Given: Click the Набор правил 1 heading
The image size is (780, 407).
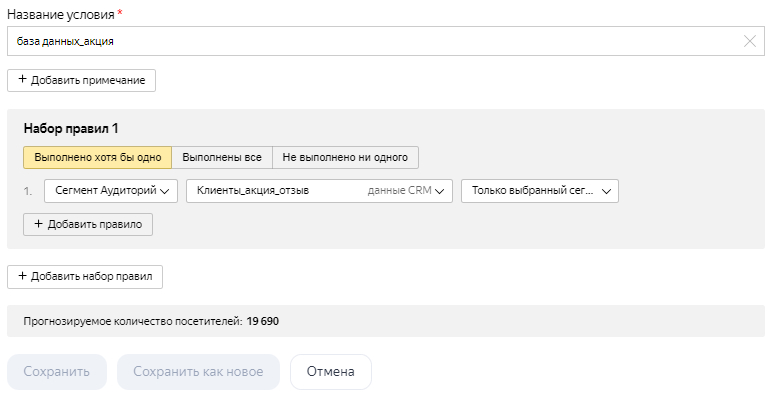Looking at the screenshot, I should pyautogui.click(x=71, y=129).
